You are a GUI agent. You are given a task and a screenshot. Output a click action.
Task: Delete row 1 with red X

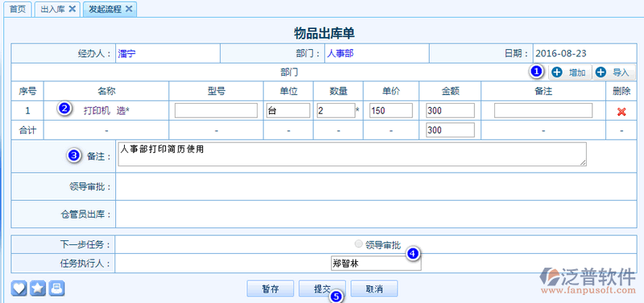click(x=621, y=111)
